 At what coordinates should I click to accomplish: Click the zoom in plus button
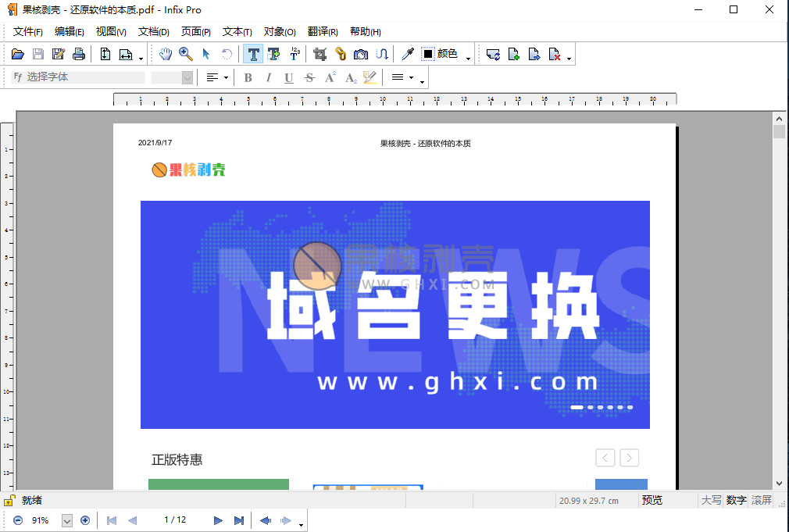pos(85,520)
